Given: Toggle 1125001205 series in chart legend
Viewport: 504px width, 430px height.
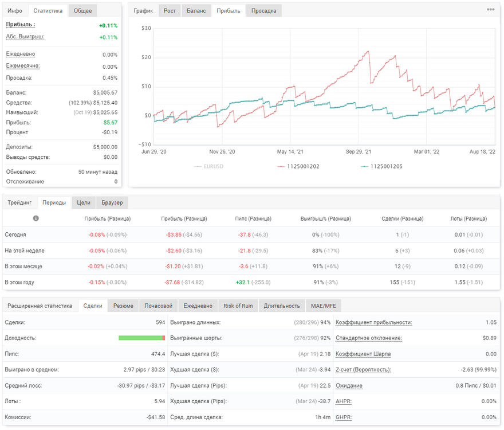Looking at the screenshot, I should 381,166.
